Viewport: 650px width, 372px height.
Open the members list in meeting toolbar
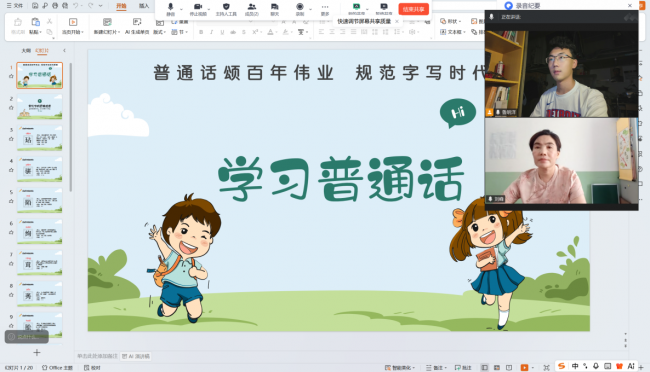click(252, 9)
